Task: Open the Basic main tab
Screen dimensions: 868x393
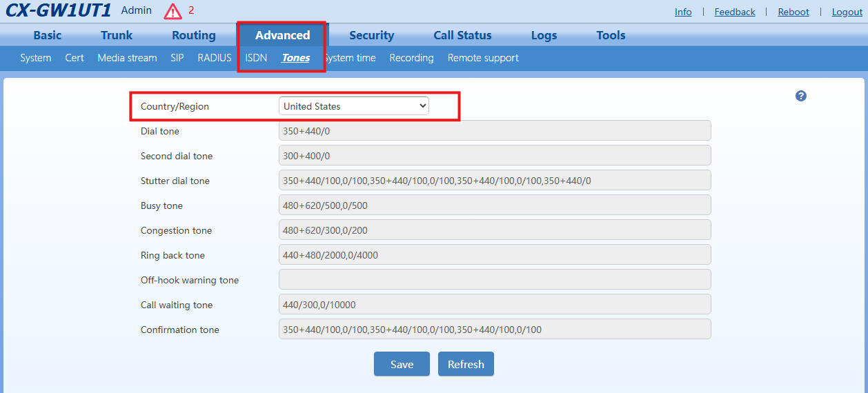Action: click(x=48, y=35)
